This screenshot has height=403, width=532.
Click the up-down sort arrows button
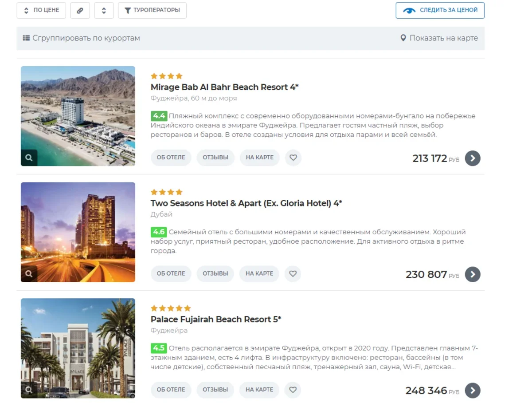pyautogui.click(x=104, y=11)
